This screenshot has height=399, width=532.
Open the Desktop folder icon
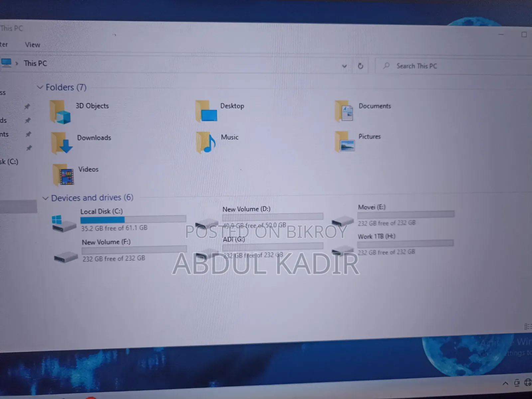coord(206,111)
